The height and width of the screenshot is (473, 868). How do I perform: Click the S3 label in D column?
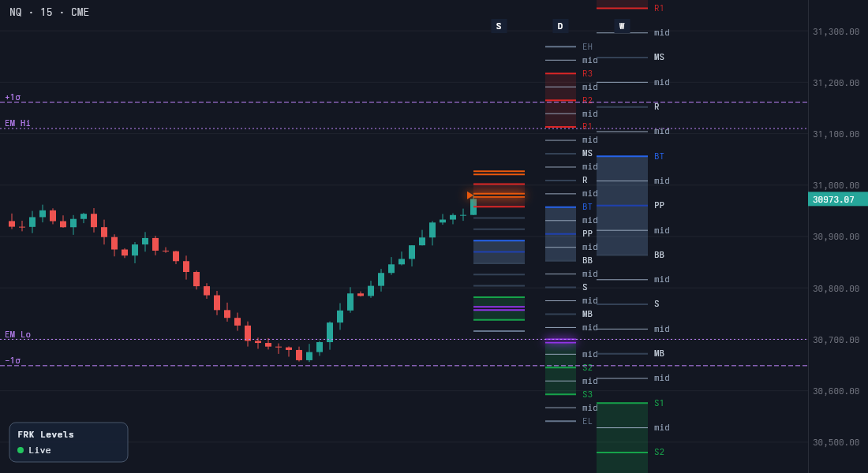[x=587, y=394]
